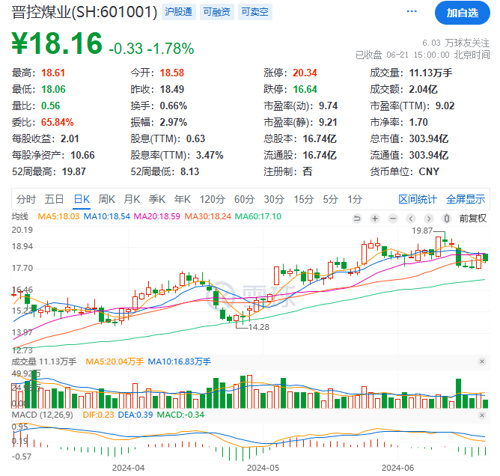Switch to the 分时 chart tab
500x476 pixels.
point(26,199)
